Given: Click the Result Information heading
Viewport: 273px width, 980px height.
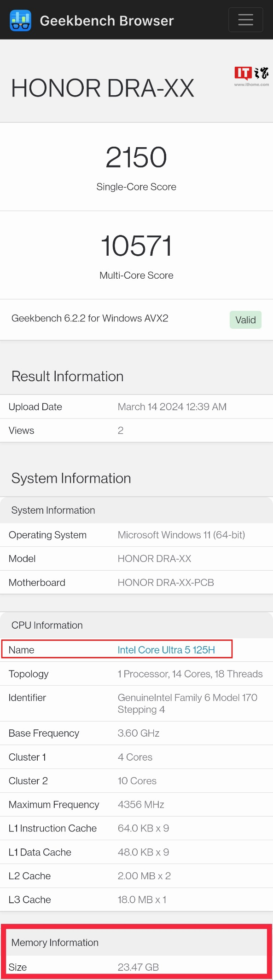Looking at the screenshot, I should click(x=68, y=376).
